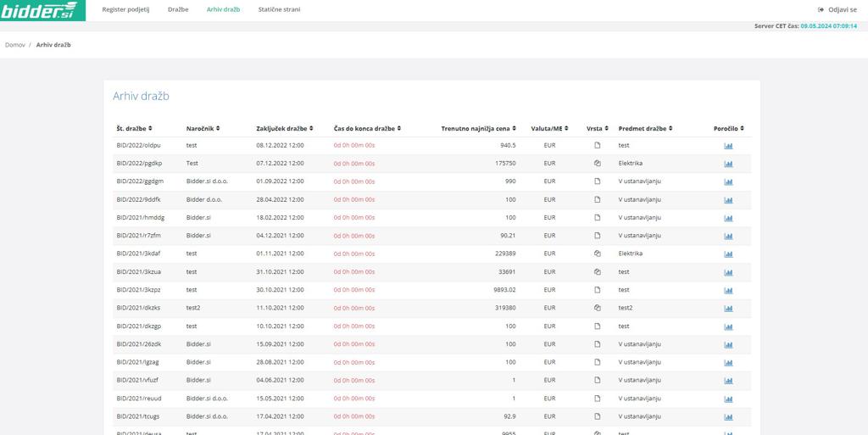This screenshot has height=435, width=868.
Task: Open report chart for BID/2021/hmddg
Action: pyautogui.click(x=728, y=218)
